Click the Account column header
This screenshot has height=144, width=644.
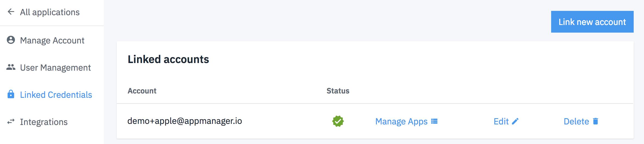142,91
